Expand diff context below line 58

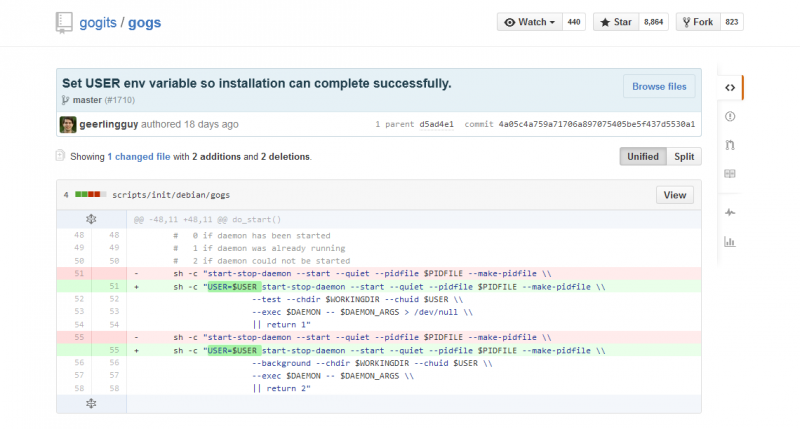coord(90,403)
